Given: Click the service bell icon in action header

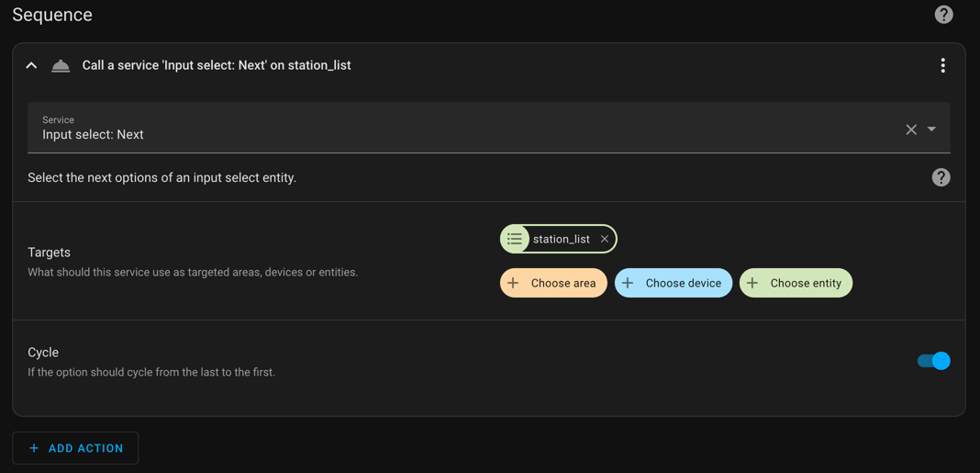Looking at the screenshot, I should pos(61,65).
